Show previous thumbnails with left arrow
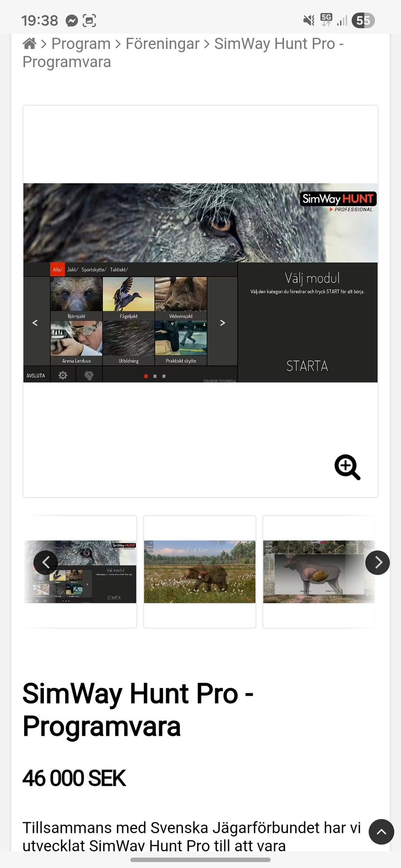 [46, 563]
